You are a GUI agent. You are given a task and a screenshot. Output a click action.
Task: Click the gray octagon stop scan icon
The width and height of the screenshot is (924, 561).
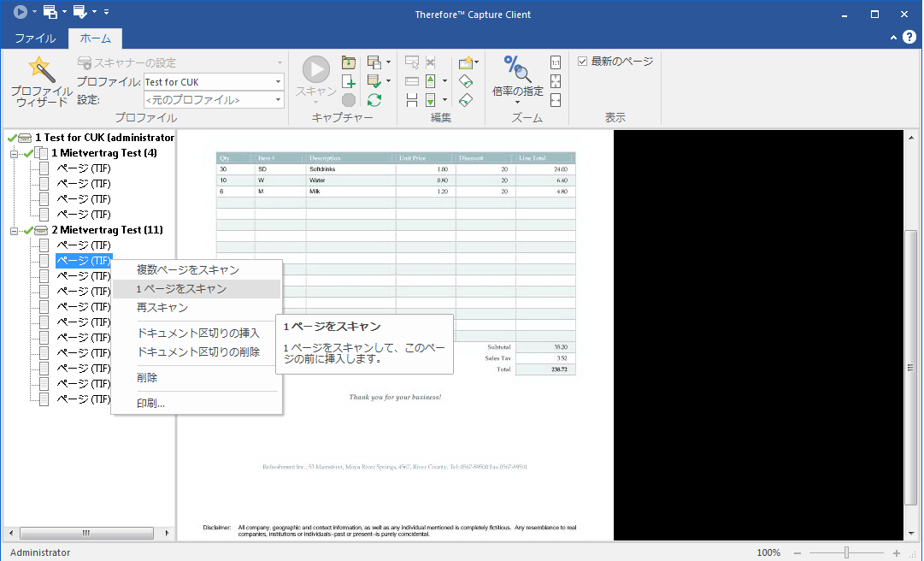pyautogui.click(x=349, y=100)
